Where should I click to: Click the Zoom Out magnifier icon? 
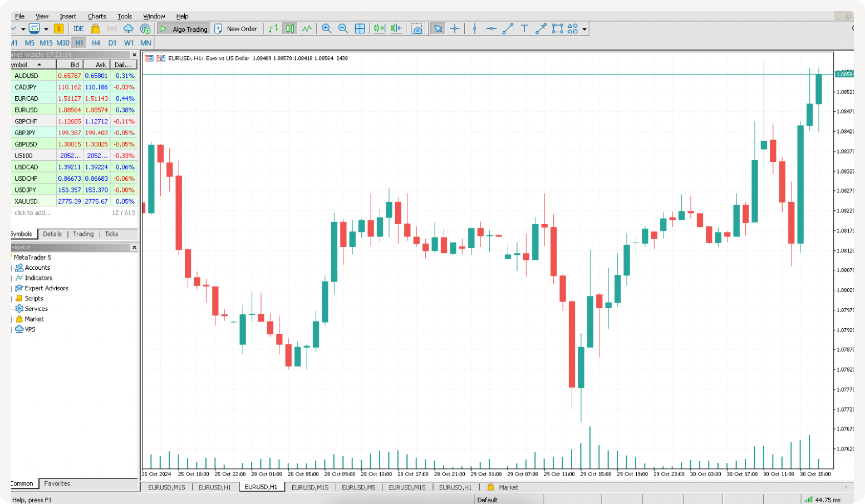point(343,29)
